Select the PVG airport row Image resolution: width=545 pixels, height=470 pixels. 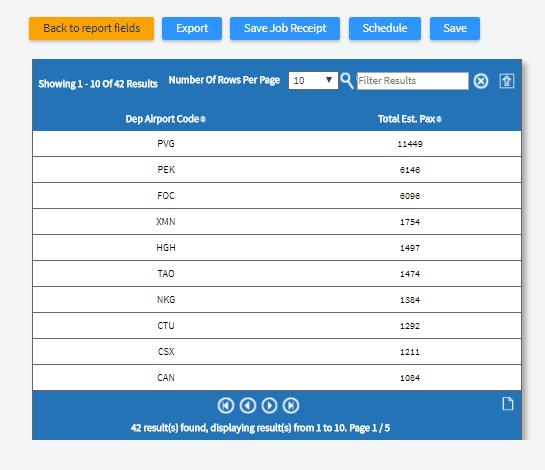point(277,144)
